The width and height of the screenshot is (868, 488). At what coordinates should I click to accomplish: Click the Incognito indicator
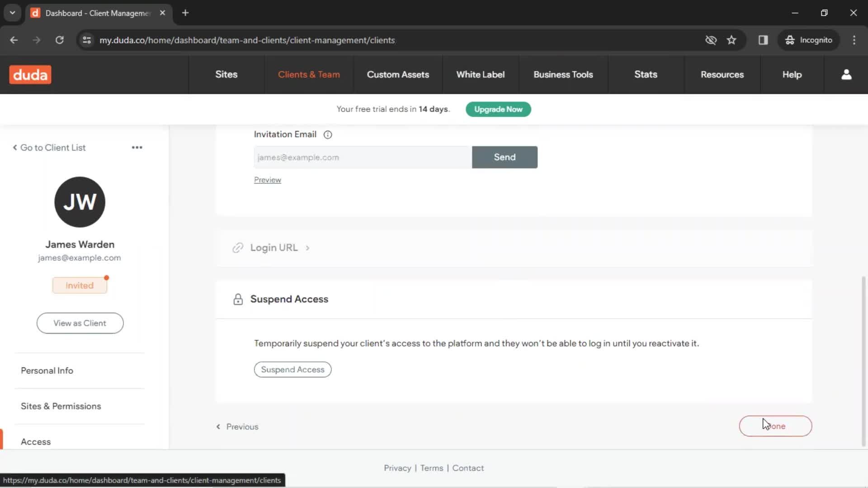(808, 40)
